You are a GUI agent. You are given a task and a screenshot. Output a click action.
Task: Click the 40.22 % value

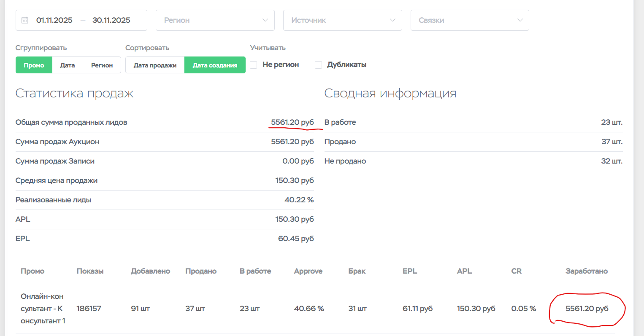(299, 200)
